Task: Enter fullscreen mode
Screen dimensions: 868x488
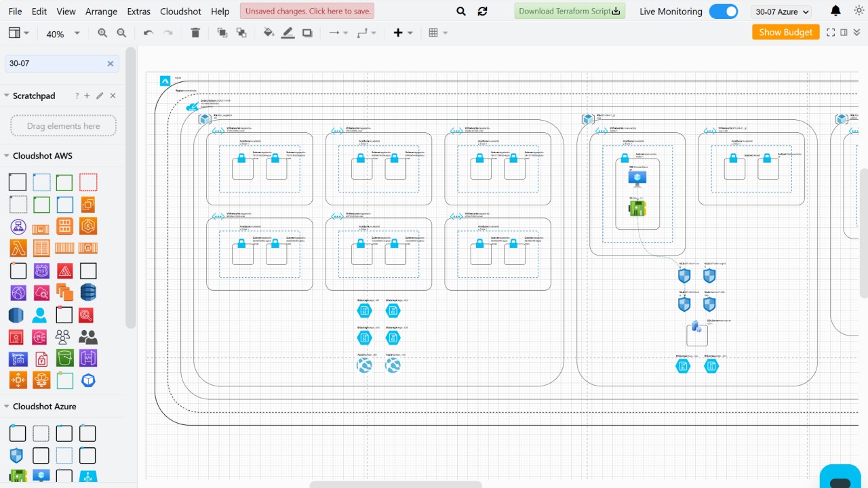Action: [831, 32]
